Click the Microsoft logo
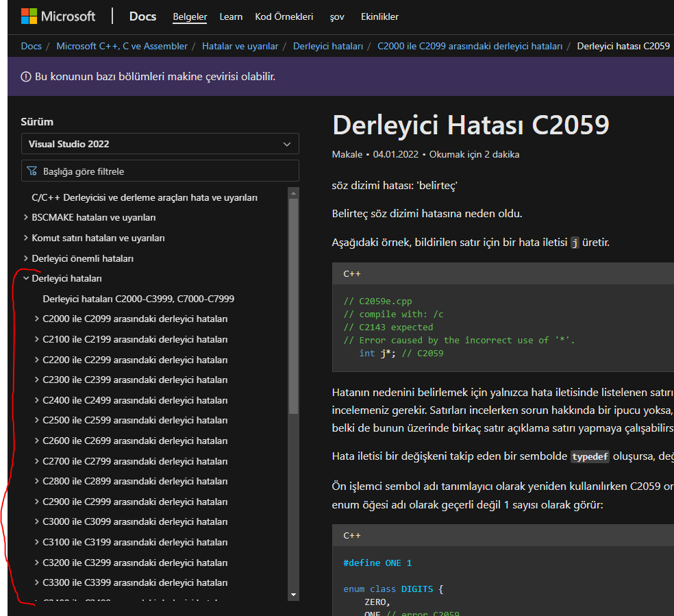Image resolution: width=674 pixels, height=616 pixels. tap(58, 16)
